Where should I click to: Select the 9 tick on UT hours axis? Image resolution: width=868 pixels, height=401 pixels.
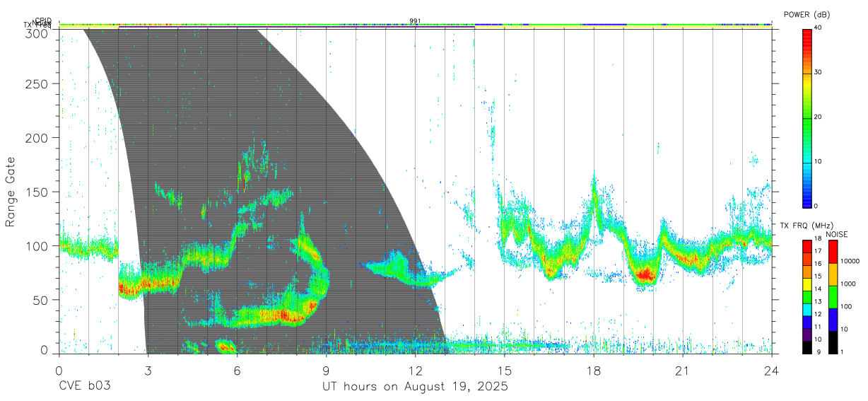point(326,371)
